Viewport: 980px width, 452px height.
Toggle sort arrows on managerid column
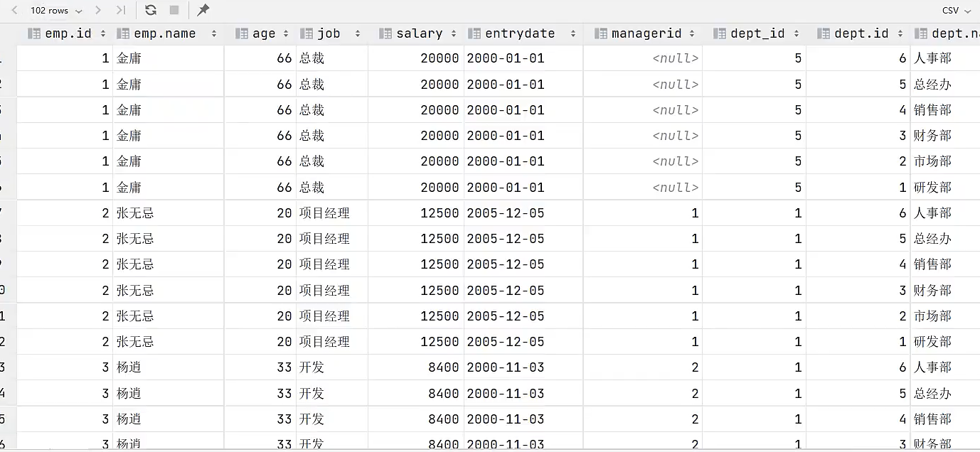pos(692,33)
